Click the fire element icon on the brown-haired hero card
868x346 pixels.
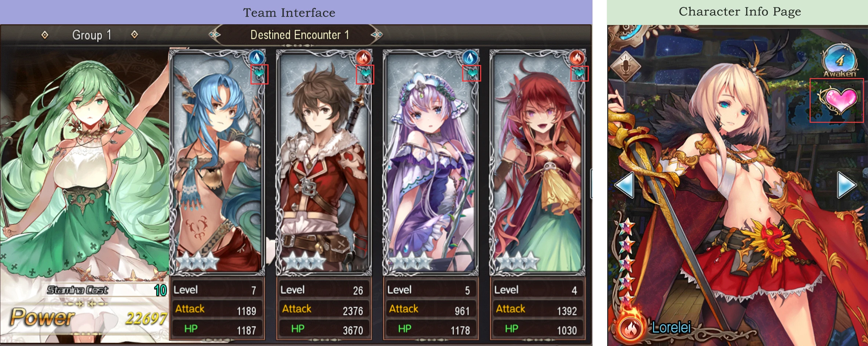point(363,58)
